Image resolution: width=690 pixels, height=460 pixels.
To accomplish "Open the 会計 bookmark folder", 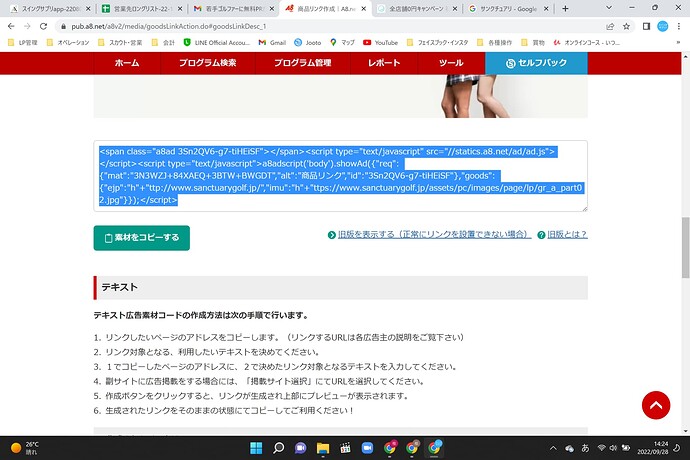I will coord(163,43).
